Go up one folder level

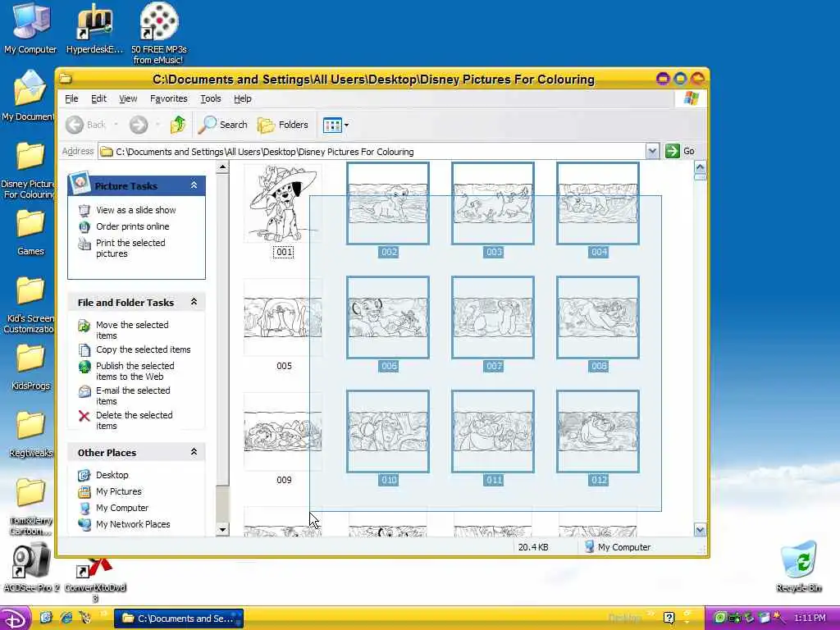178,125
